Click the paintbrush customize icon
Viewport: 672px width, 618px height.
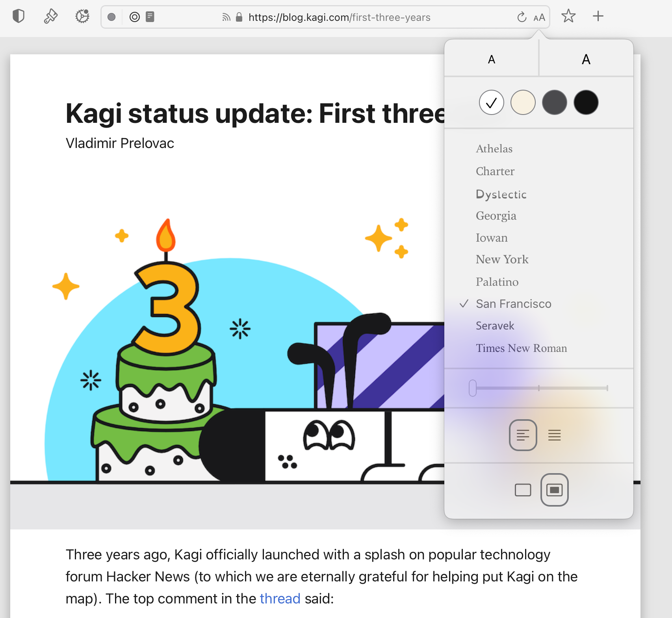[x=50, y=17]
